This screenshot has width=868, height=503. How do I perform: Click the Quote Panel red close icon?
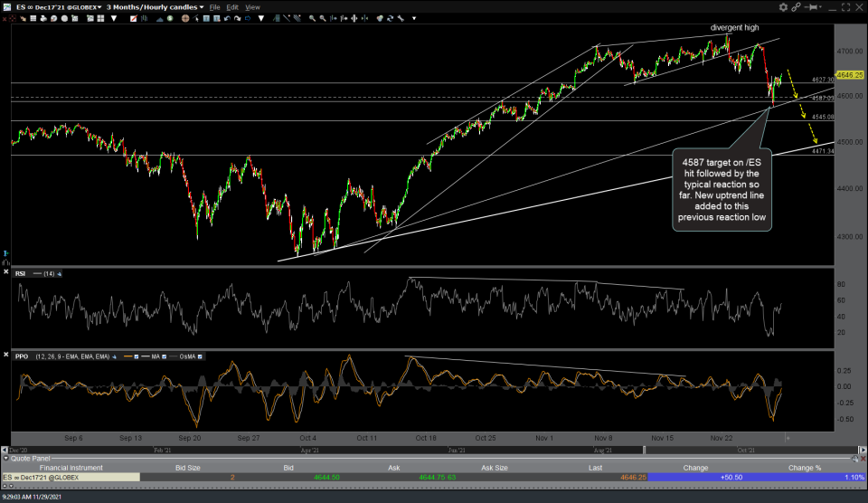click(x=863, y=459)
